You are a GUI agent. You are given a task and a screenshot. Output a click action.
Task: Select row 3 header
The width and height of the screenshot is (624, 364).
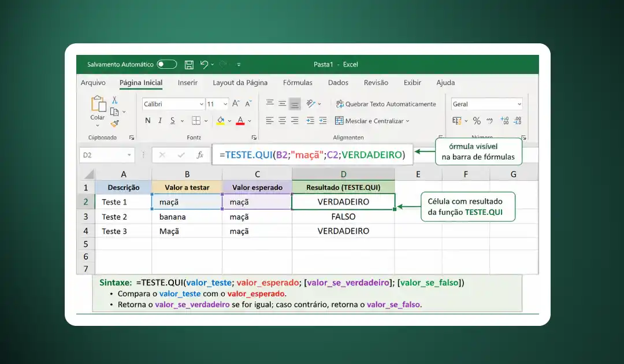tap(86, 217)
